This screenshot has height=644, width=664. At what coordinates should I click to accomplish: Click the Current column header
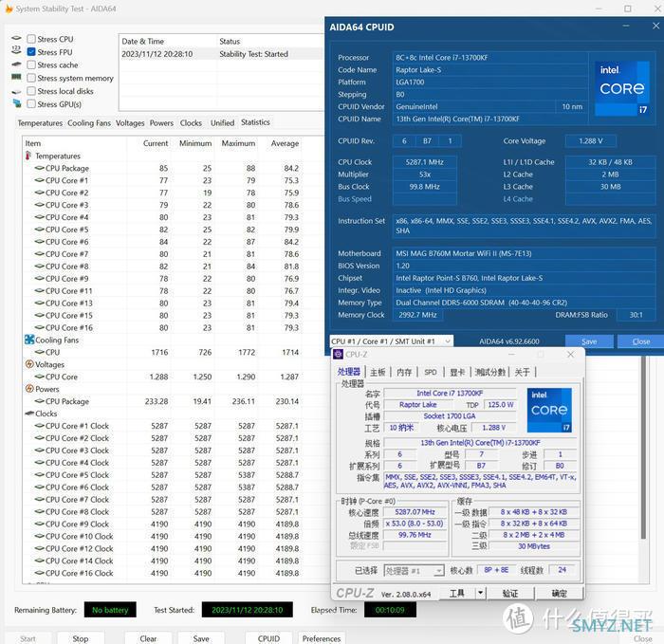[x=156, y=143]
